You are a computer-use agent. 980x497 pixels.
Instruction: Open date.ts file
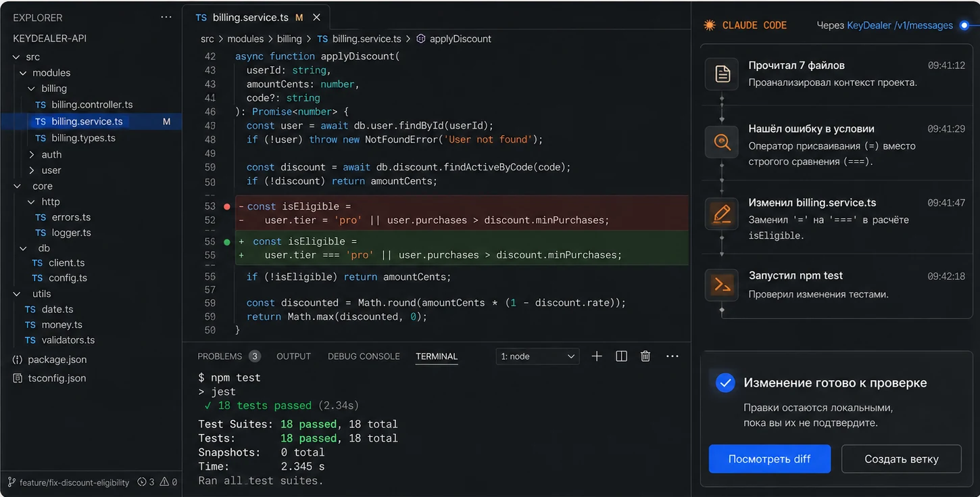57,309
